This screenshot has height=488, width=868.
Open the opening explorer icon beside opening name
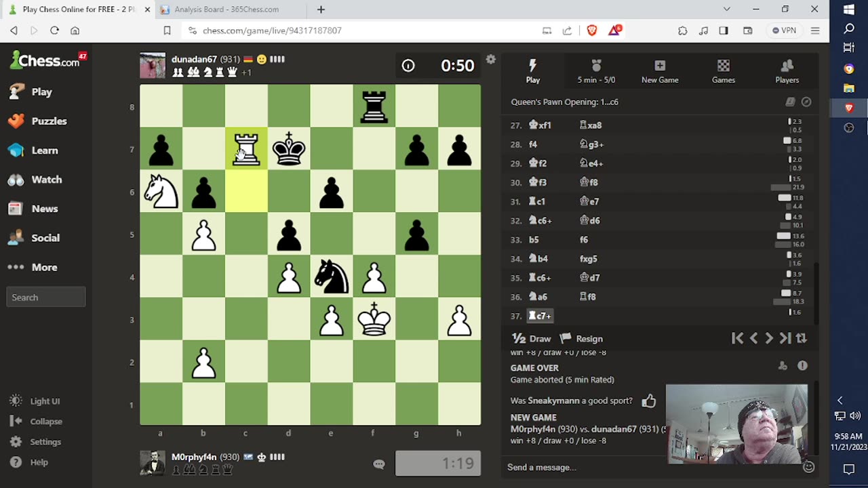(x=790, y=102)
